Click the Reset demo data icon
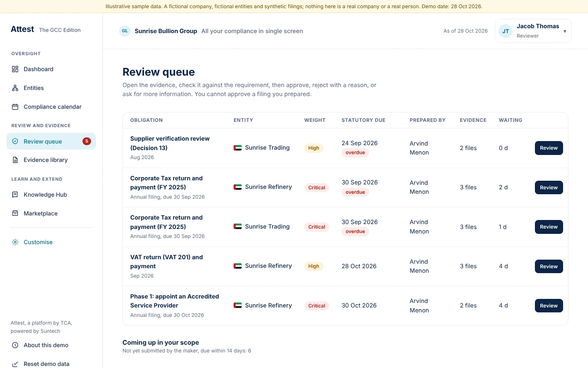The image size is (588, 368). pyautogui.click(x=15, y=364)
